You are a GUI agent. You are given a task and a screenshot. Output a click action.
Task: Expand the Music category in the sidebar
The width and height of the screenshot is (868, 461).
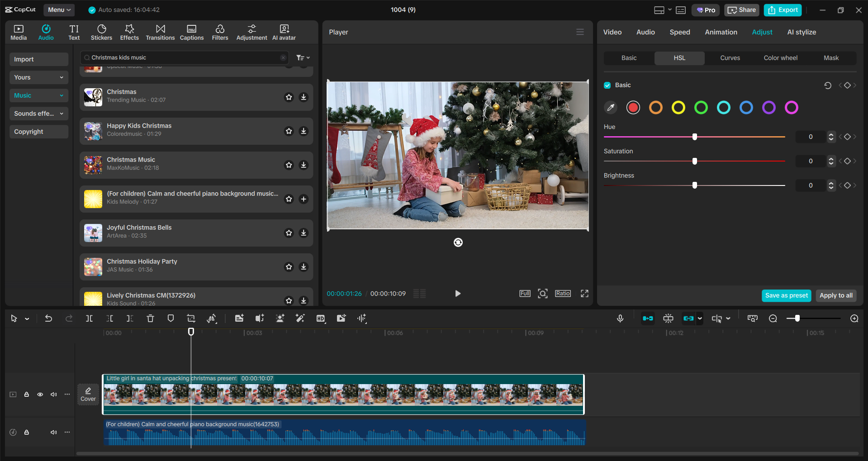tap(38, 95)
